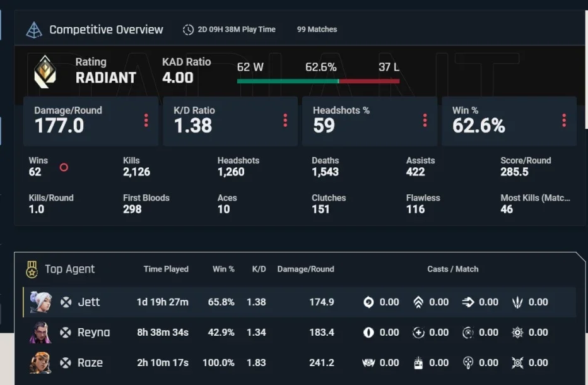Click the play time clock icon

tap(188, 30)
